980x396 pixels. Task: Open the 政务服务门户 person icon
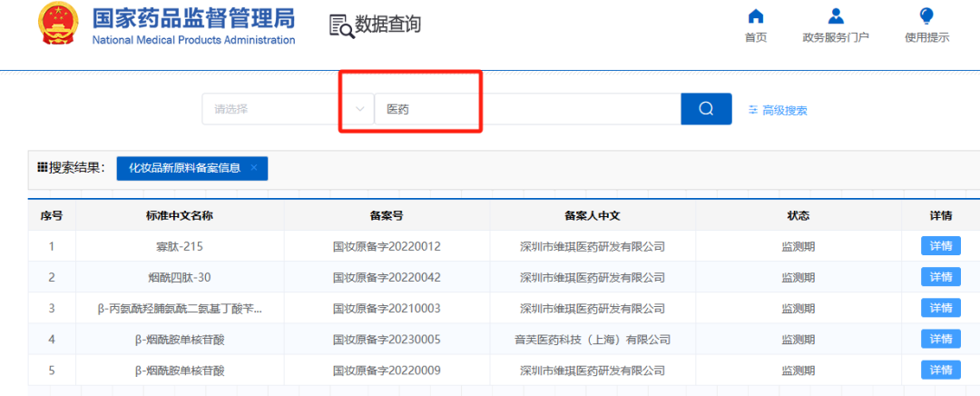pyautogui.click(x=836, y=16)
